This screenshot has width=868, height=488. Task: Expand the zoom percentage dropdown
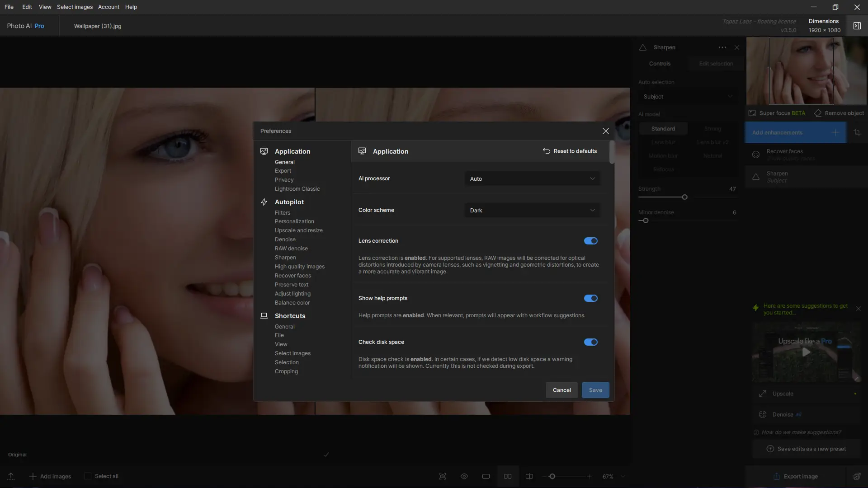pos(623,476)
